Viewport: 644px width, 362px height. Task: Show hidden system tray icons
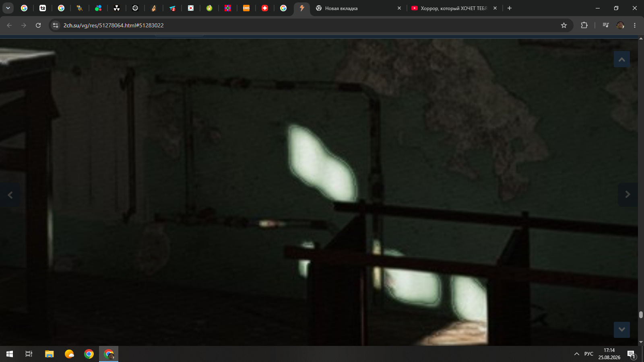coord(577,354)
